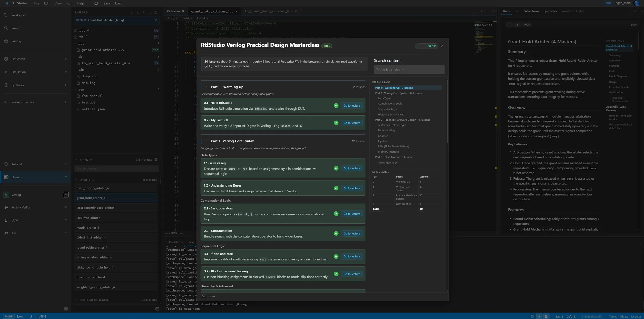Click the list icon in the OPEN IP panel header
Screen dimensions: 644x319
(x=156, y=160)
